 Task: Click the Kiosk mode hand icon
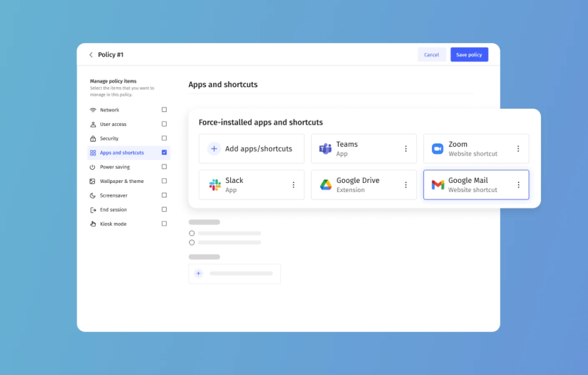[x=93, y=224]
